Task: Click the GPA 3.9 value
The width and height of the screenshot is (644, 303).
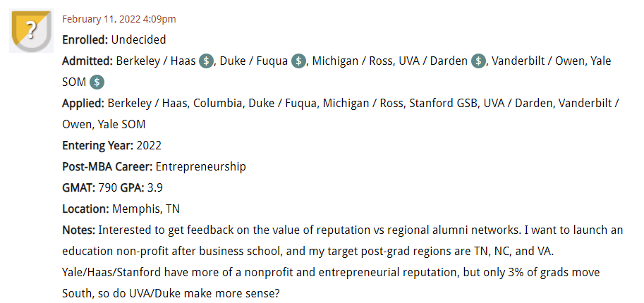Action: tap(155, 188)
